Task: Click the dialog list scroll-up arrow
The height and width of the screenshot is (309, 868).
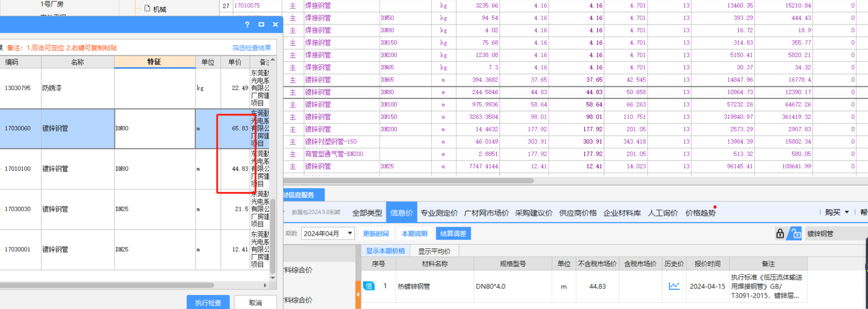Action: [273, 60]
